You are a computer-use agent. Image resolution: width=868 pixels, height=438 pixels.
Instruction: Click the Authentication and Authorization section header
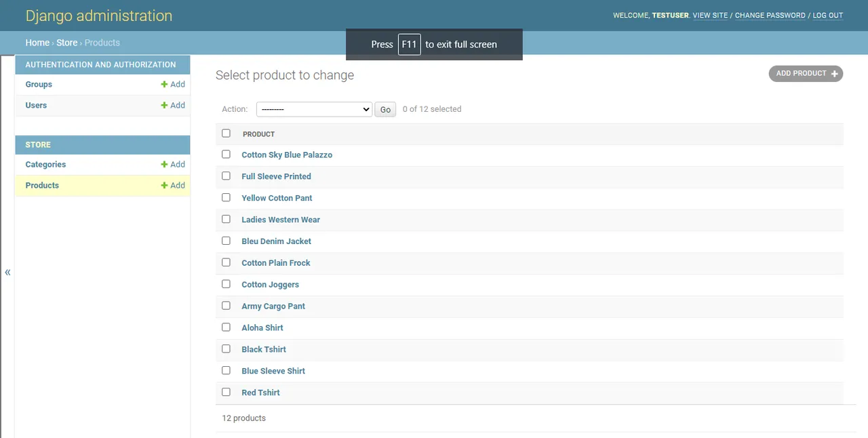(x=100, y=65)
